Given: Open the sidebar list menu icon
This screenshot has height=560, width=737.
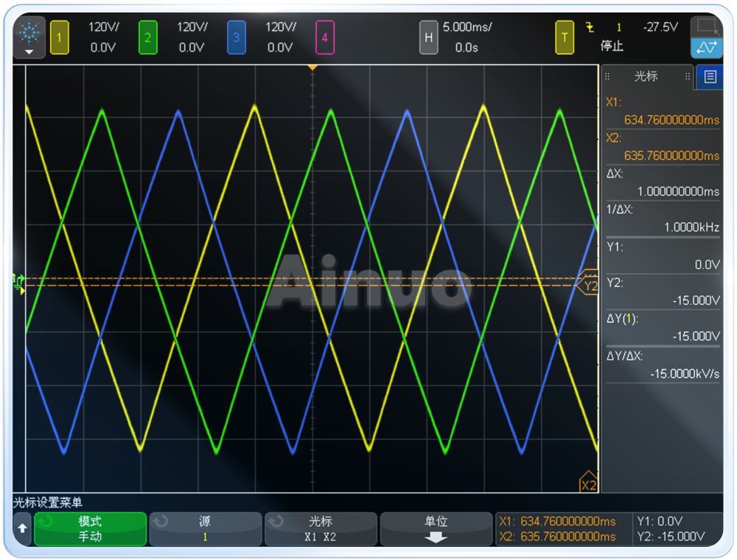Looking at the screenshot, I should click(x=710, y=77).
